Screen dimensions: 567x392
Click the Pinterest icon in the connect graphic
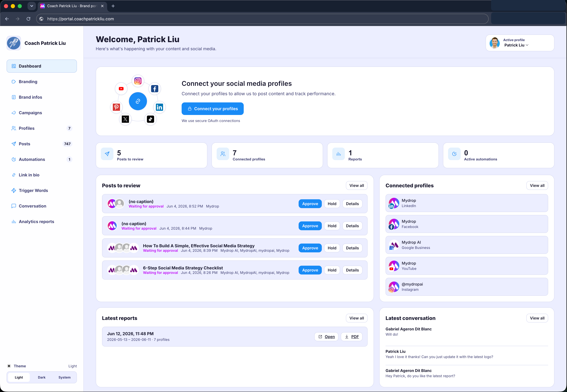[x=116, y=107]
